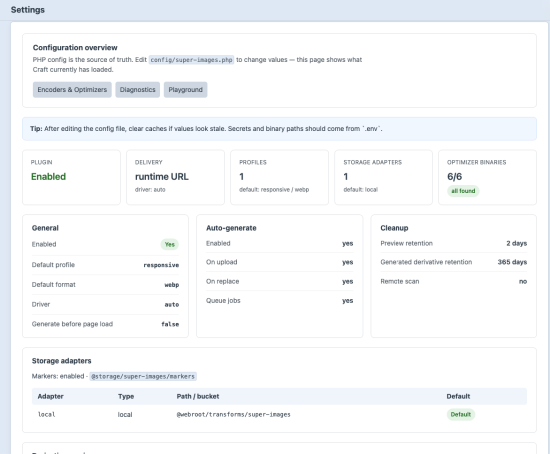The image size is (550, 454).
Task: Click the 'default: local' caption
Action: pyautogui.click(x=361, y=190)
